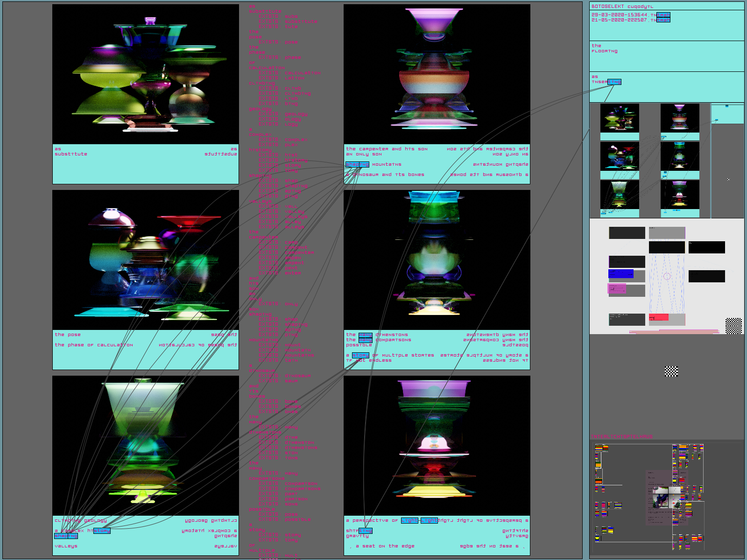Select the bottom-right thumbnail in the sidebar grid
Image resolution: width=747 pixels, height=560 pixels.
coord(680,195)
